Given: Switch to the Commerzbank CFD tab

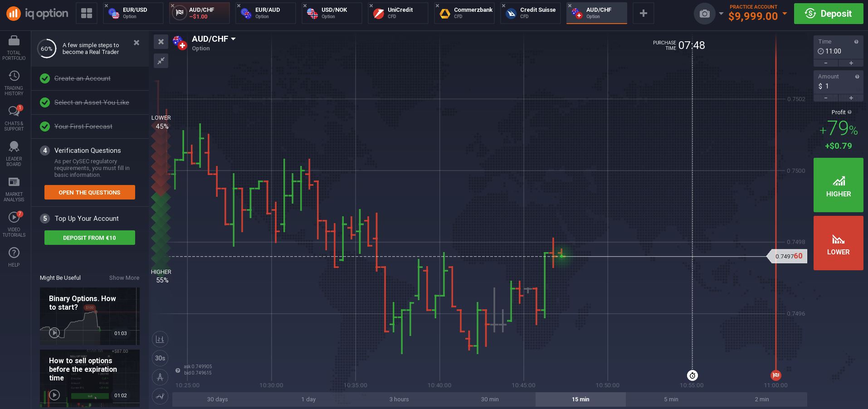Looking at the screenshot, I should coord(464,13).
